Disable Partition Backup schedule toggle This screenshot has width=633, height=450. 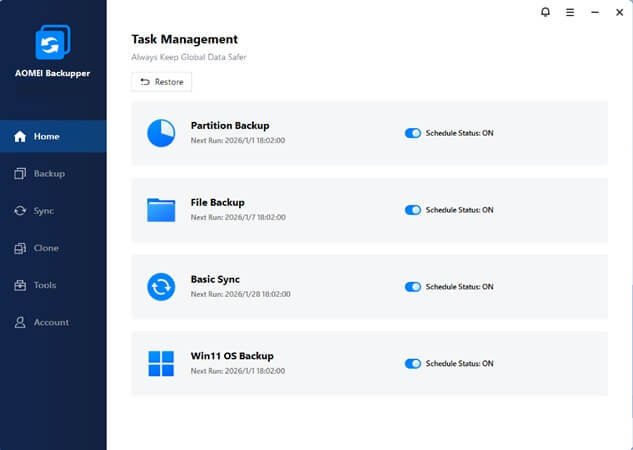tap(412, 133)
